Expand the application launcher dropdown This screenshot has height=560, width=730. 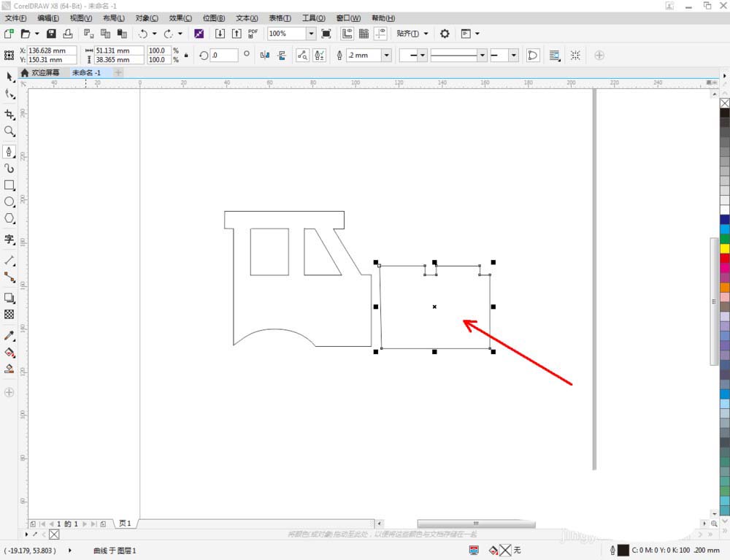click(477, 34)
